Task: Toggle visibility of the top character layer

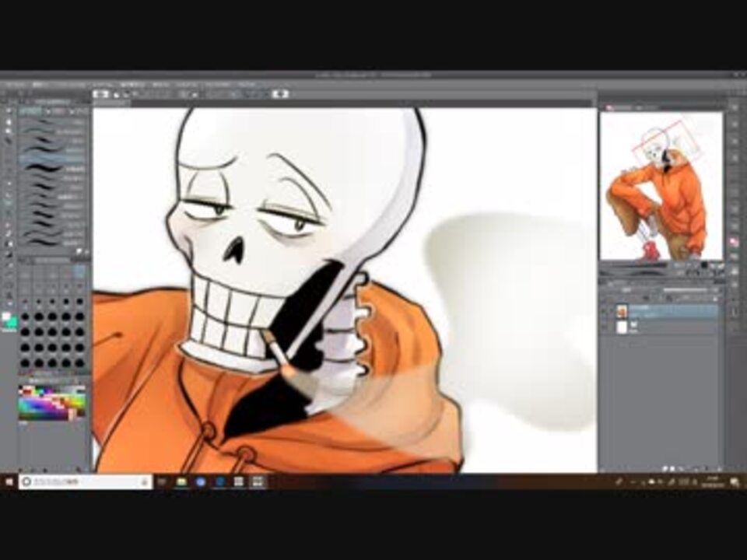Action: click(x=605, y=311)
